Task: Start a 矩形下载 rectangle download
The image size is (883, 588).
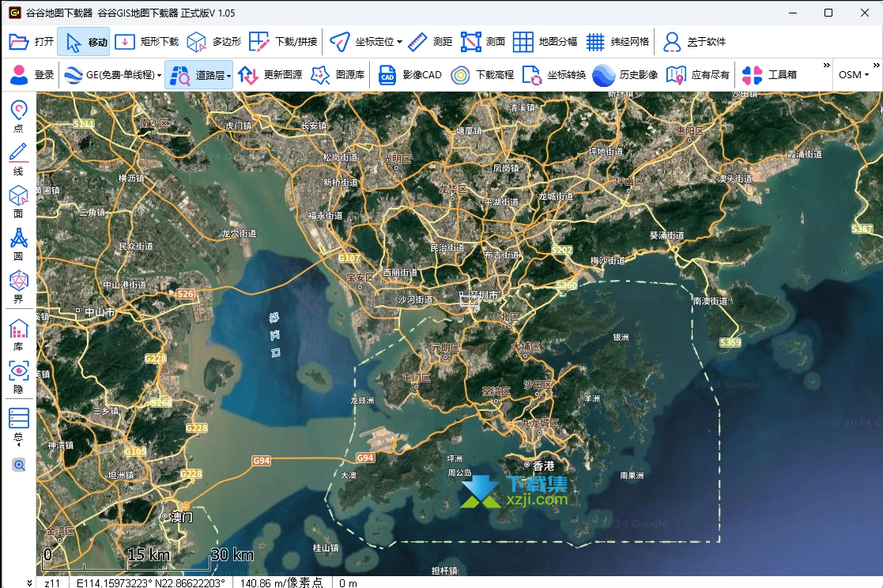Action: click(x=147, y=42)
